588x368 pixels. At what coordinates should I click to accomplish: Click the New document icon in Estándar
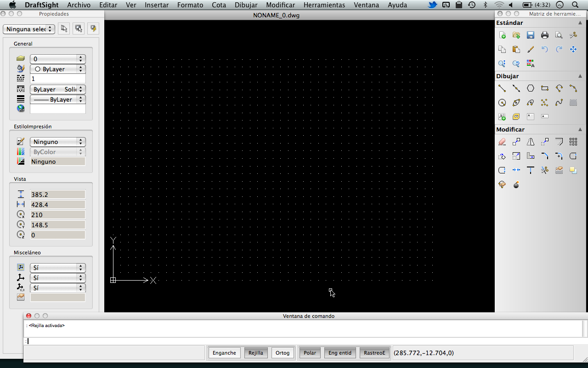point(502,35)
